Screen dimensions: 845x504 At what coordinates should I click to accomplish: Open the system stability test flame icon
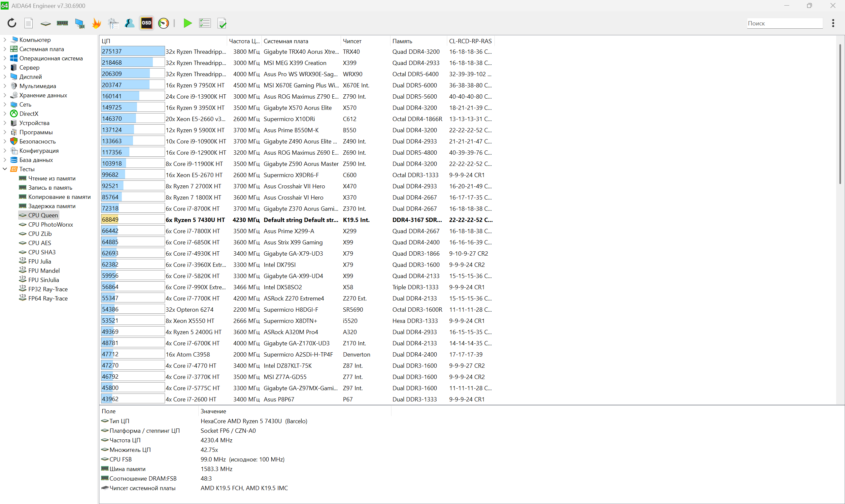point(96,23)
